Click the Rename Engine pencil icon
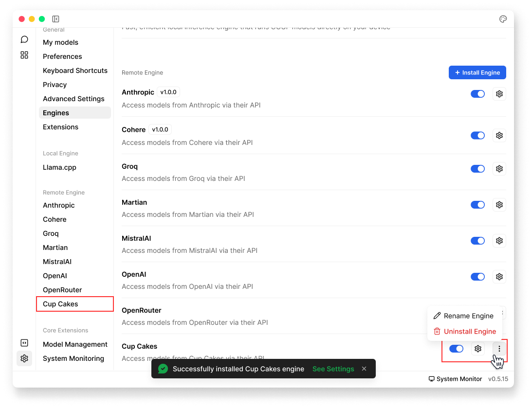The height and width of the screenshot is (408, 532). (437, 316)
